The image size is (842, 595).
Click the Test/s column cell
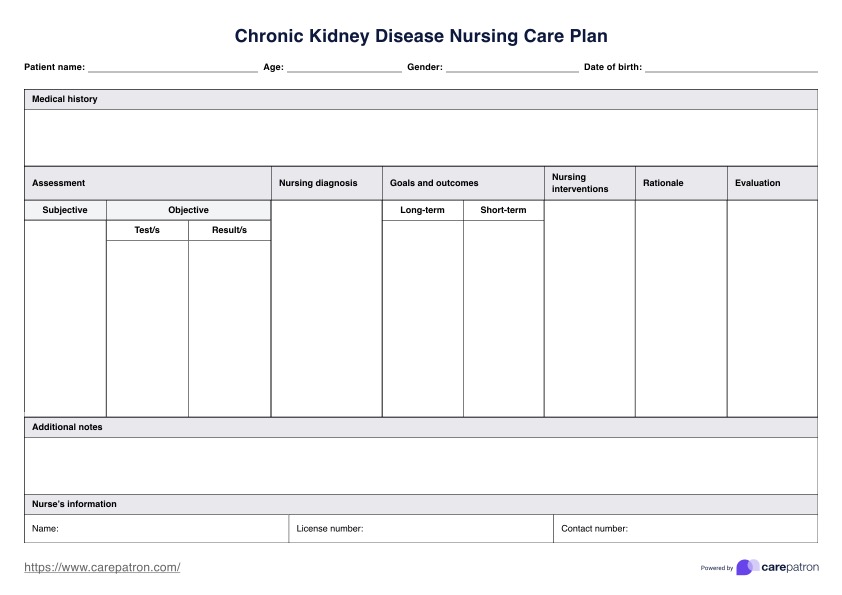click(x=147, y=328)
